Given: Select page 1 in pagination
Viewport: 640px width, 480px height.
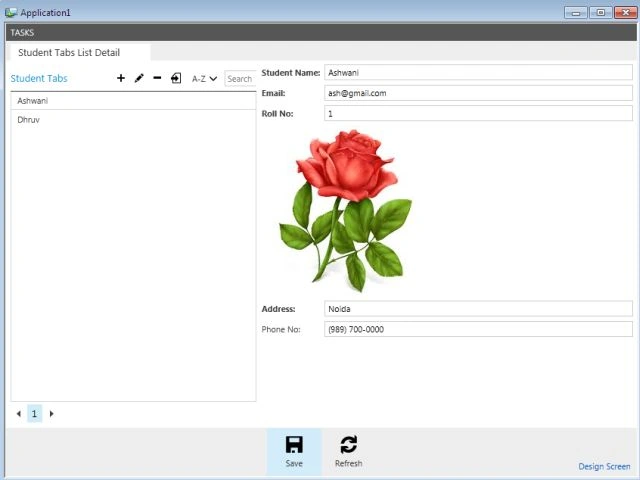Looking at the screenshot, I should coord(34,414).
